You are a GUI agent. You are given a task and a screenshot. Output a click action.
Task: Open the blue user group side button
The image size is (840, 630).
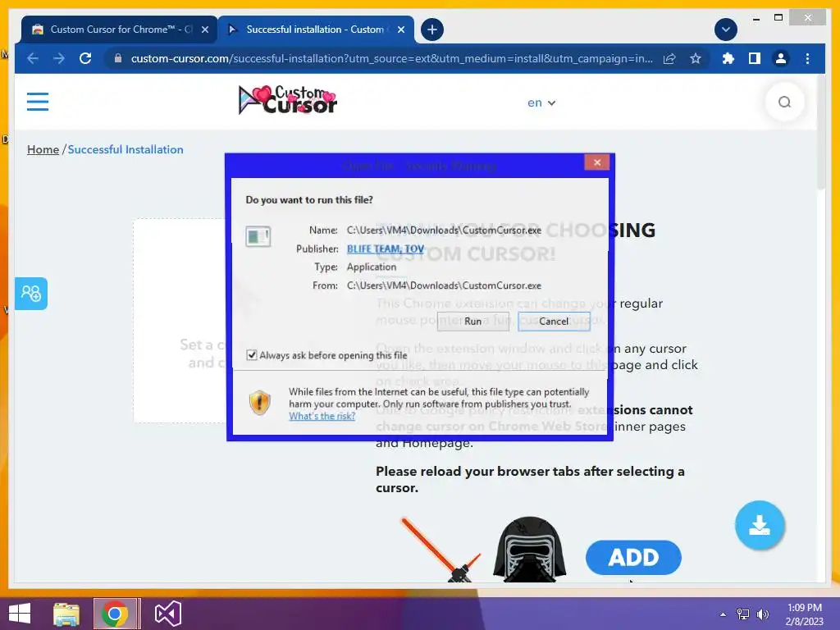31,294
